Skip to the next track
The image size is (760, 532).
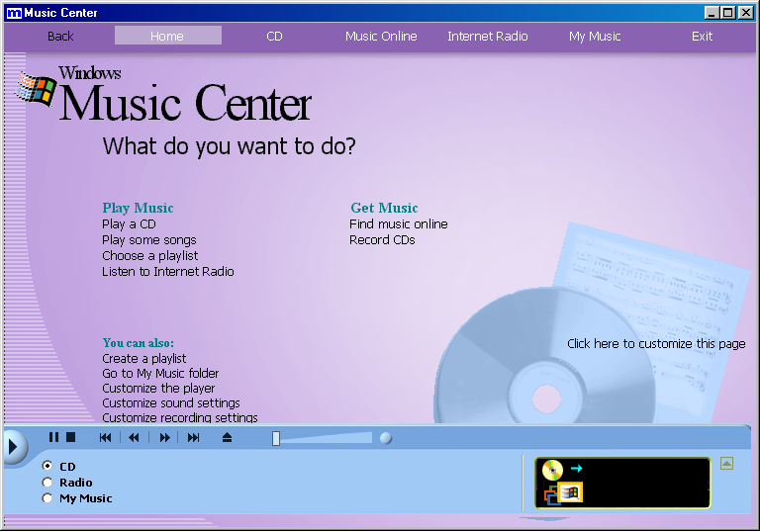193,438
